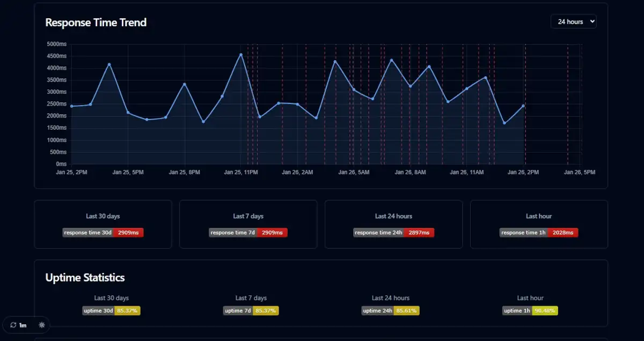Click the last data point before Jan 26, 2PM
Viewport: 644px width, 341px height.
tap(523, 106)
